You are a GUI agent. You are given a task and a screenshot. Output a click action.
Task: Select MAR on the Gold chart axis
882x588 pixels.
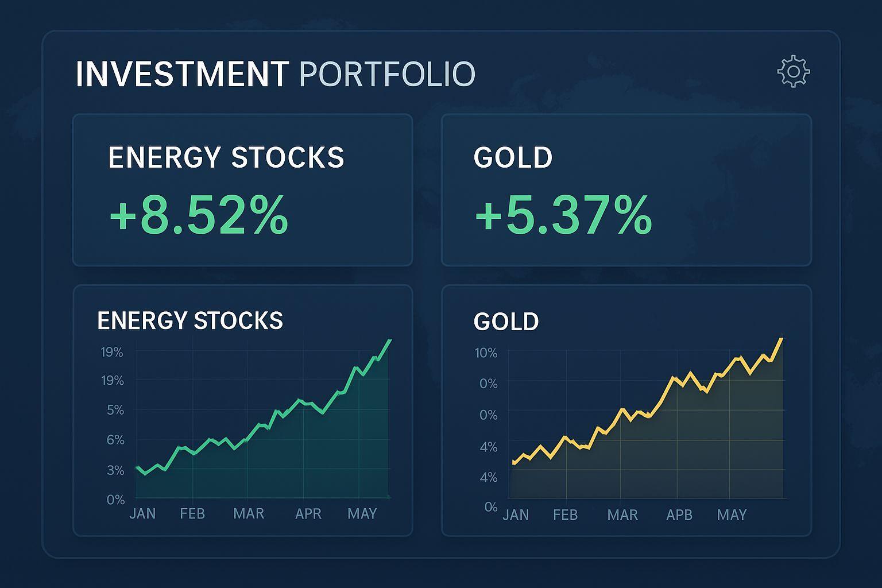[x=622, y=514]
